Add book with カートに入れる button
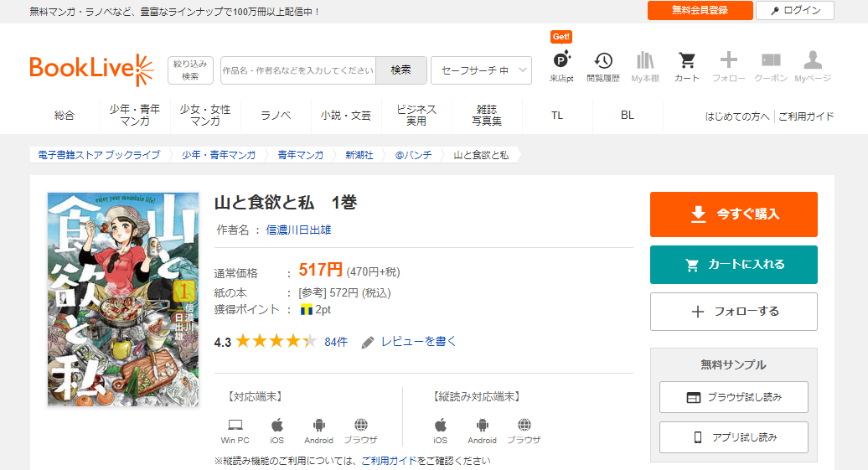868x470 pixels. 733,265
